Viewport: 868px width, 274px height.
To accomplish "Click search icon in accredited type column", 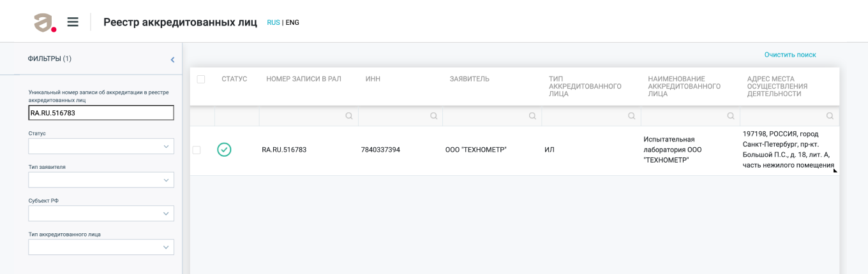I will [x=631, y=116].
